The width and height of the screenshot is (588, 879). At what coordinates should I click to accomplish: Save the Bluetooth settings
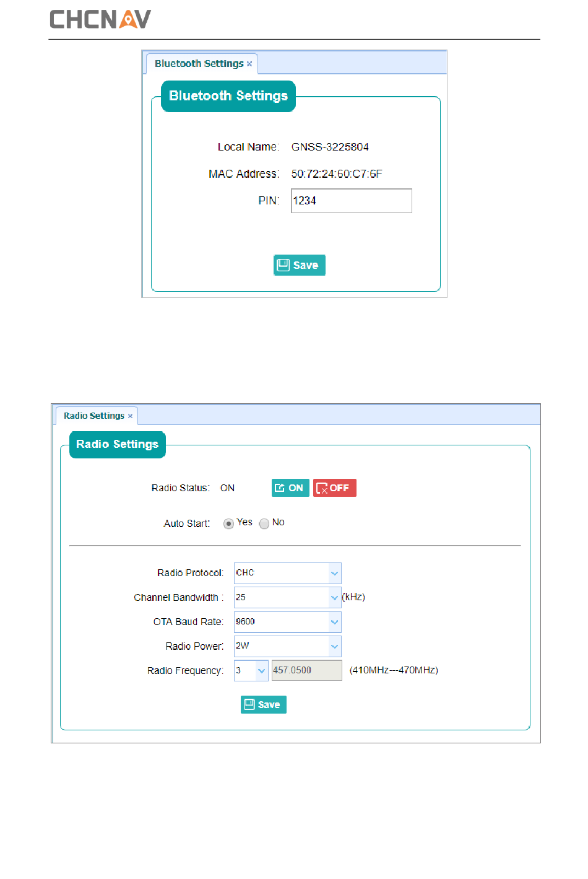point(300,265)
